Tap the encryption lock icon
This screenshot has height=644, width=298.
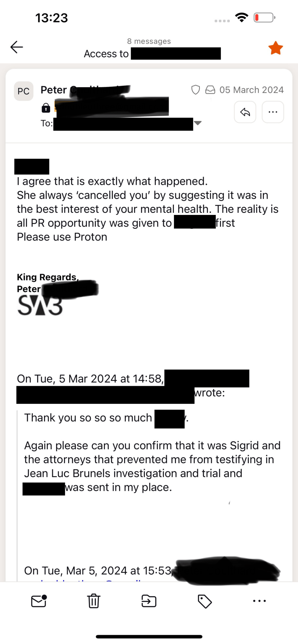pos(46,108)
